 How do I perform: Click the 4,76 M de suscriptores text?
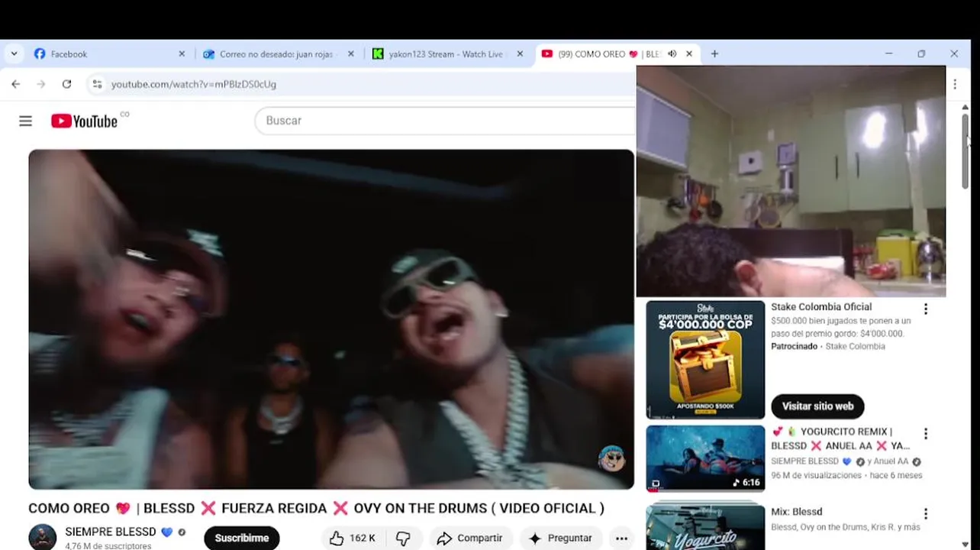(x=108, y=545)
